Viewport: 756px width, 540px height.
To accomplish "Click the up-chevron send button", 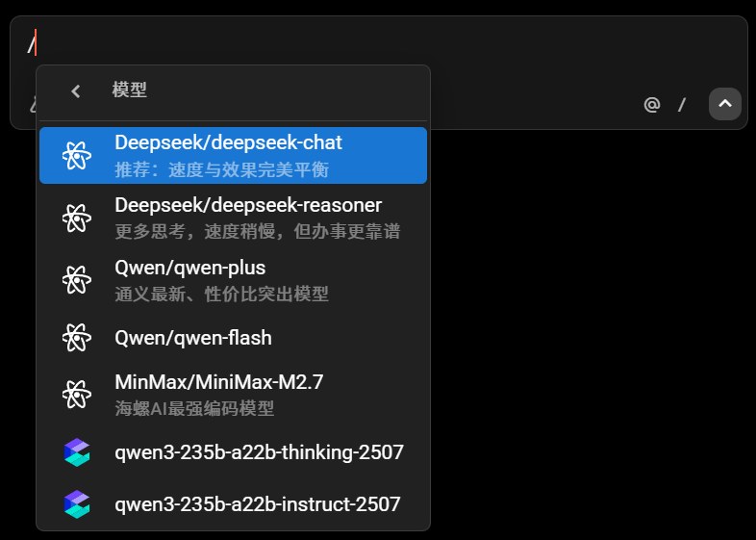I will [x=724, y=104].
